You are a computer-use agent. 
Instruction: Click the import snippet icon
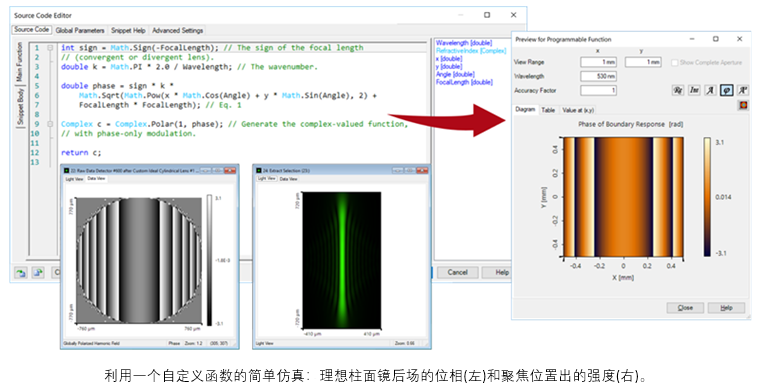click(x=20, y=272)
